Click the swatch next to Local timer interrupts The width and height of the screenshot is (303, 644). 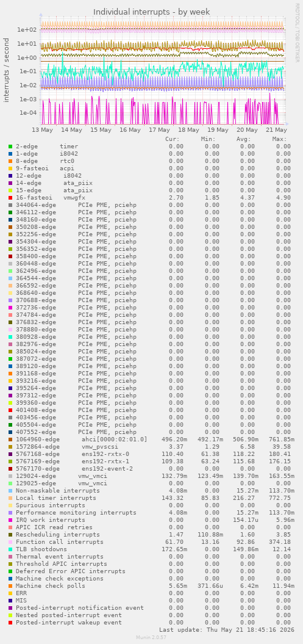coord(10,497)
